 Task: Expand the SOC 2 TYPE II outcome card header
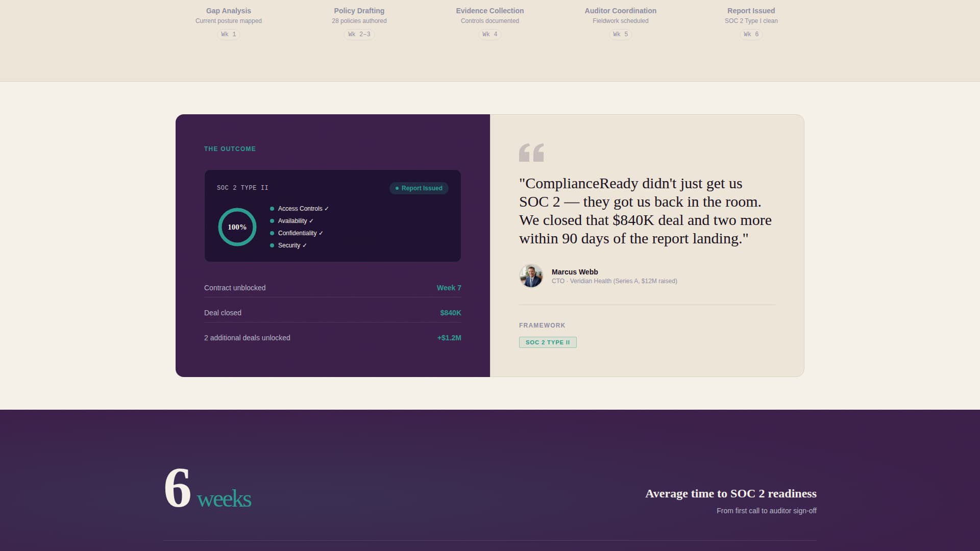click(242, 188)
